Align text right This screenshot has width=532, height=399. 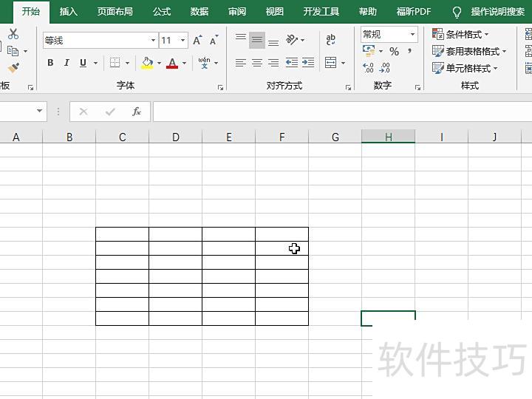(x=273, y=63)
